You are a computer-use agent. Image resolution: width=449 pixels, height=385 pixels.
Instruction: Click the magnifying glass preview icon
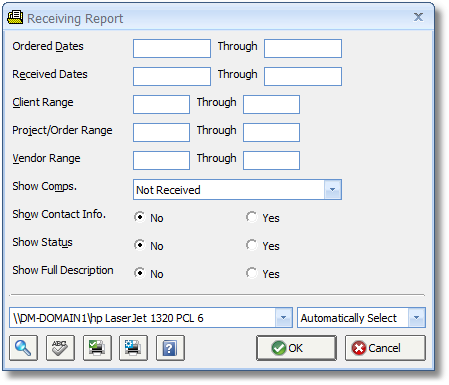[23, 348]
